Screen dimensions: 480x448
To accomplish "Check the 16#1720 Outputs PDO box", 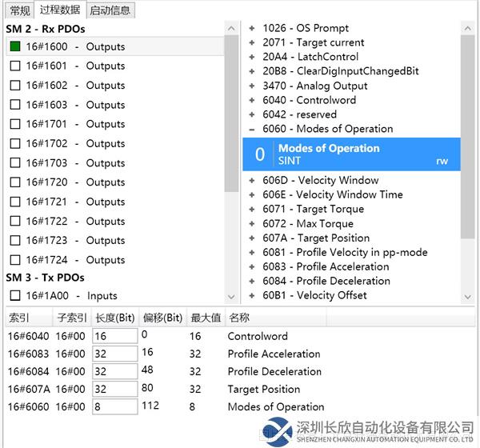I will click(14, 182).
